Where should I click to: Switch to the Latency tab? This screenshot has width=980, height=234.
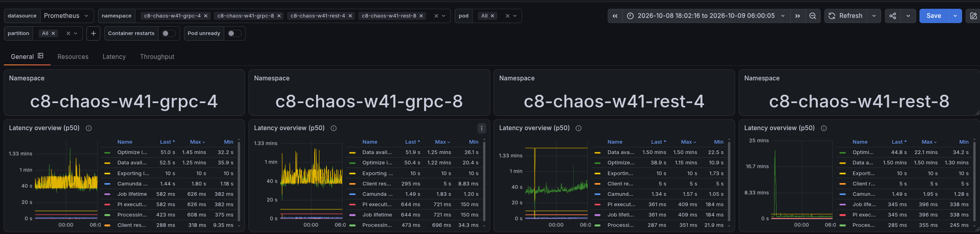click(x=114, y=57)
